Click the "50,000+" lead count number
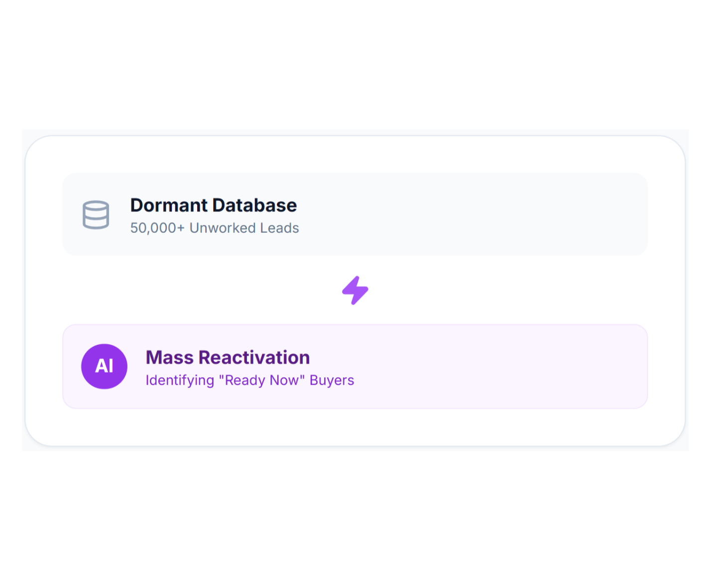 point(157,228)
